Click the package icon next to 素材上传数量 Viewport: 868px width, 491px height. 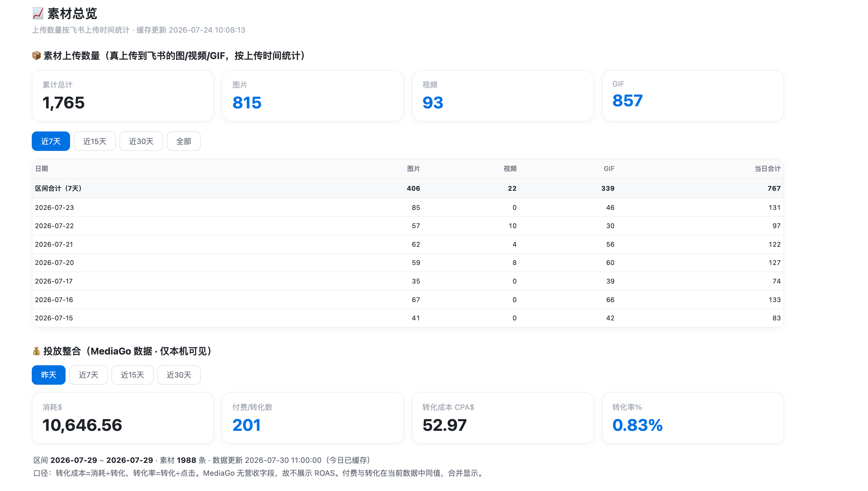tap(37, 56)
